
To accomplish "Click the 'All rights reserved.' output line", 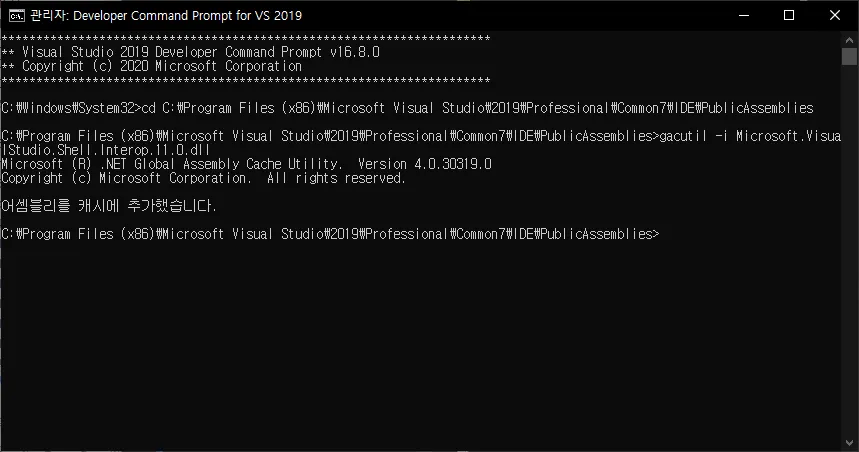I will click(336, 178).
